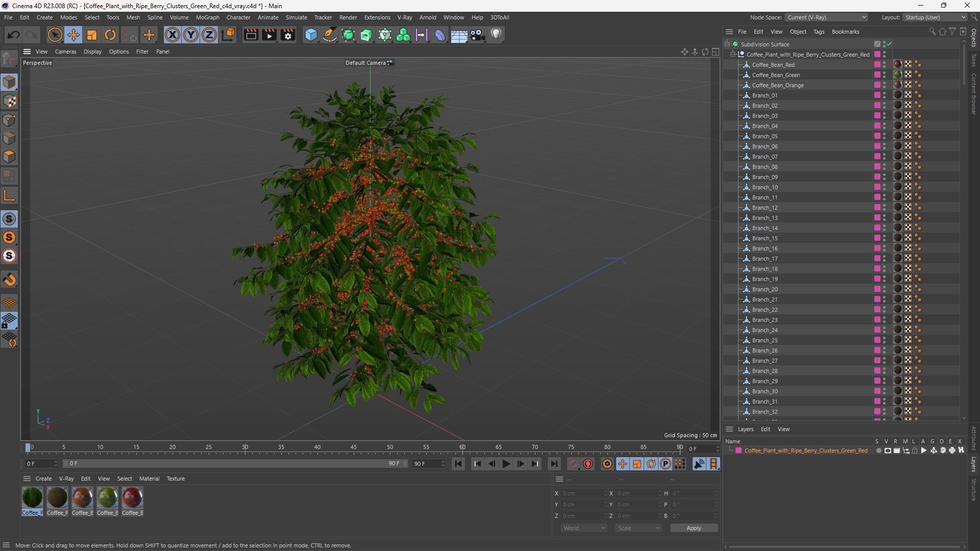This screenshot has height=551, width=980.
Task: Click Play Forwards button
Action: pyautogui.click(x=506, y=464)
